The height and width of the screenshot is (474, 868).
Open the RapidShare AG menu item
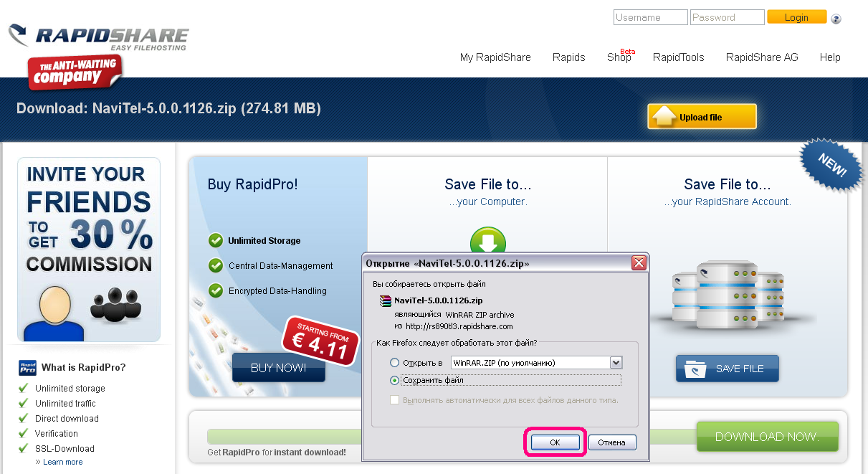[762, 57]
